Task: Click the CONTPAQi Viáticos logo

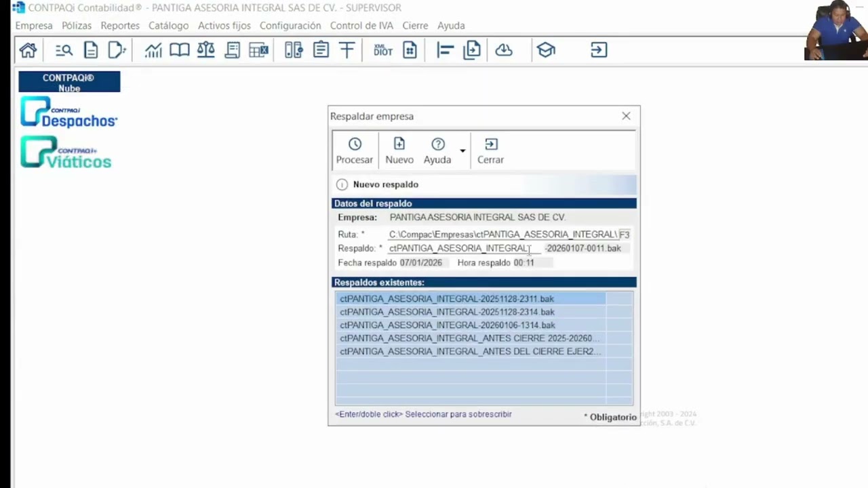Action: (x=66, y=152)
